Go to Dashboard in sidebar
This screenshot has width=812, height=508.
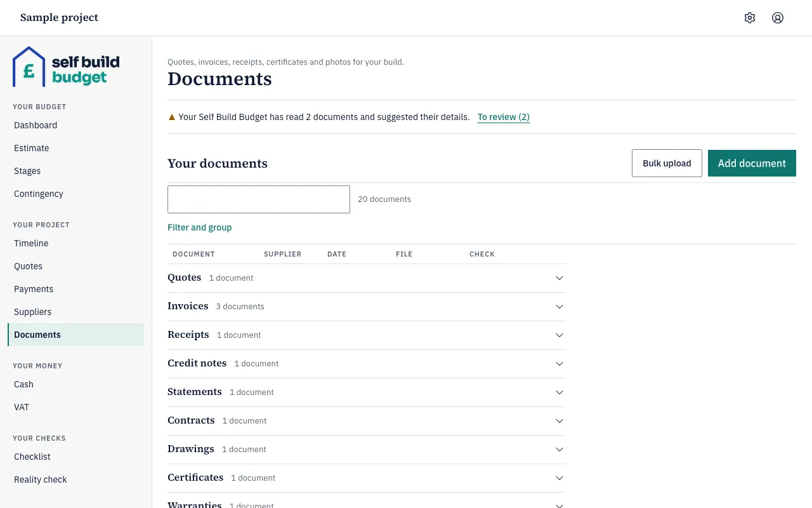click(76, 125)
